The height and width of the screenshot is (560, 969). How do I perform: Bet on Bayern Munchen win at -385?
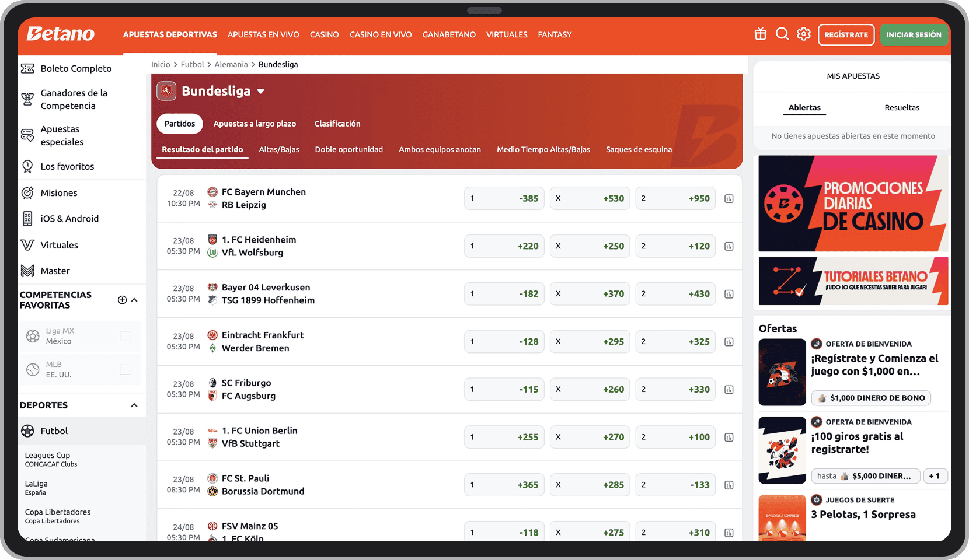point(504,198)
